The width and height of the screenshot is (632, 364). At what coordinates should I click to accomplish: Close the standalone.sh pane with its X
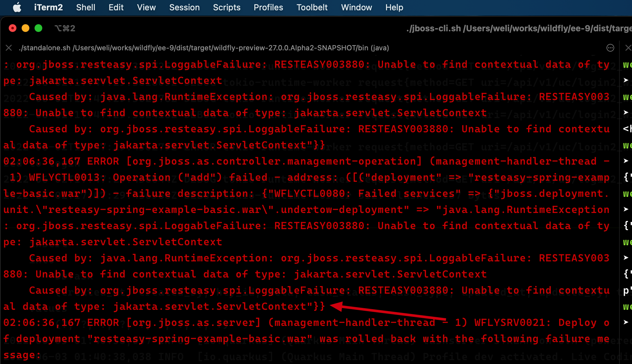(9, 48)
